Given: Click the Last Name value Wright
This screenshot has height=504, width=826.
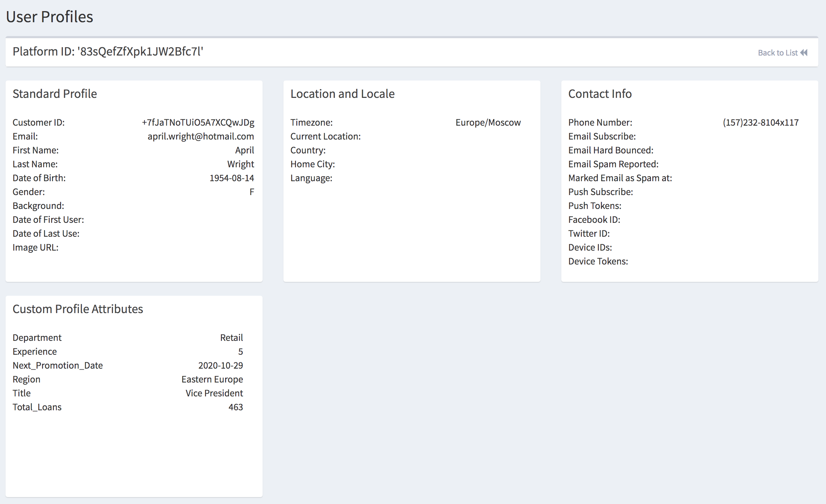Looking at the screenshot, I should click(x=241, y=164).
